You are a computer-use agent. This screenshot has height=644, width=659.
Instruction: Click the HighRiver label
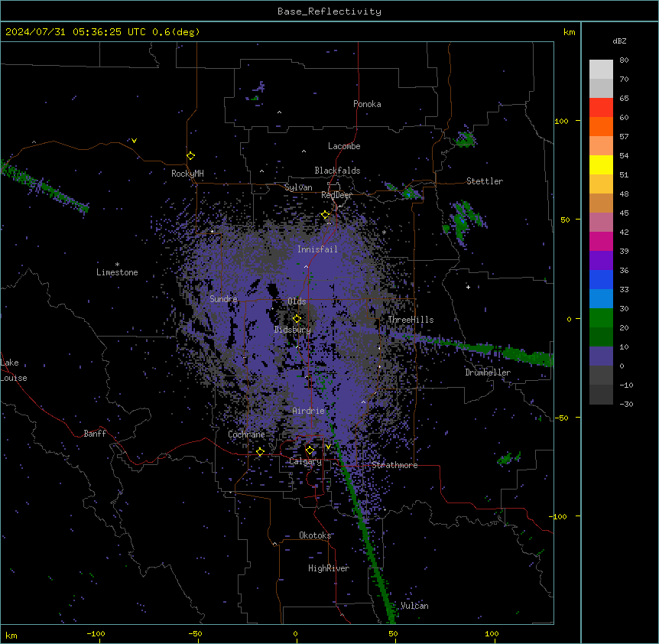pyautogui.click(x=329, y=568)
